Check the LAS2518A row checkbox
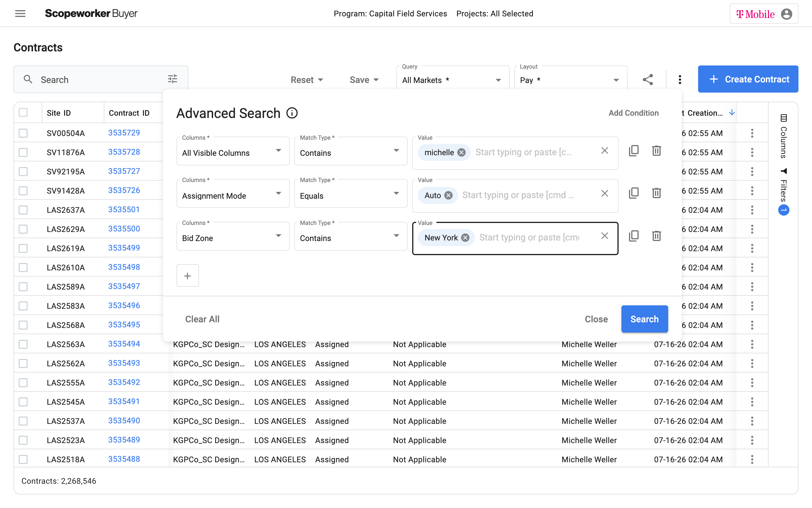The width and height of the screenshot is (812, 508). tap(23, 459)
